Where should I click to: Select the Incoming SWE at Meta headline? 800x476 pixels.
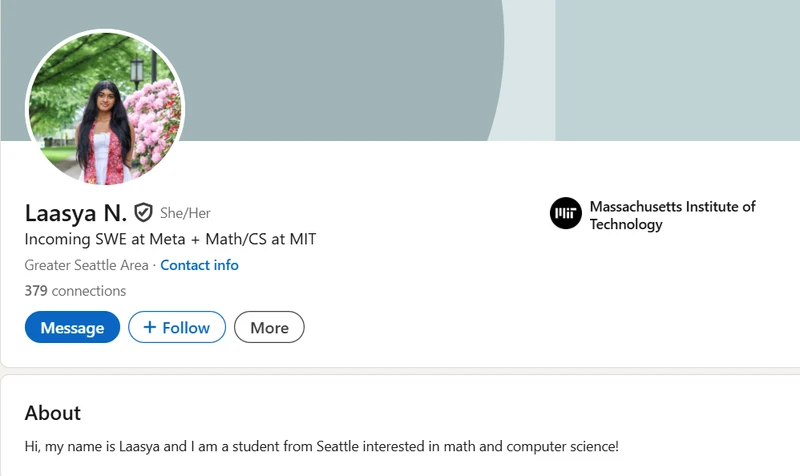point(170,239)
